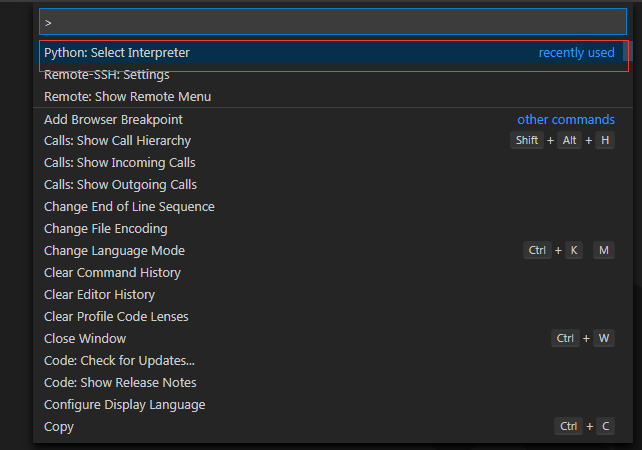Run Calls: Show Call Hierarchy
Image resolution: width=642 pixels, height=450 pixels.
tap(332, 140)
